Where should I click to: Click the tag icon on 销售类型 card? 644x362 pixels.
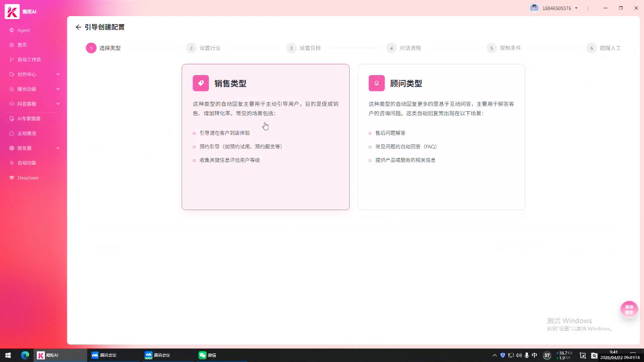tap(201, 83)
